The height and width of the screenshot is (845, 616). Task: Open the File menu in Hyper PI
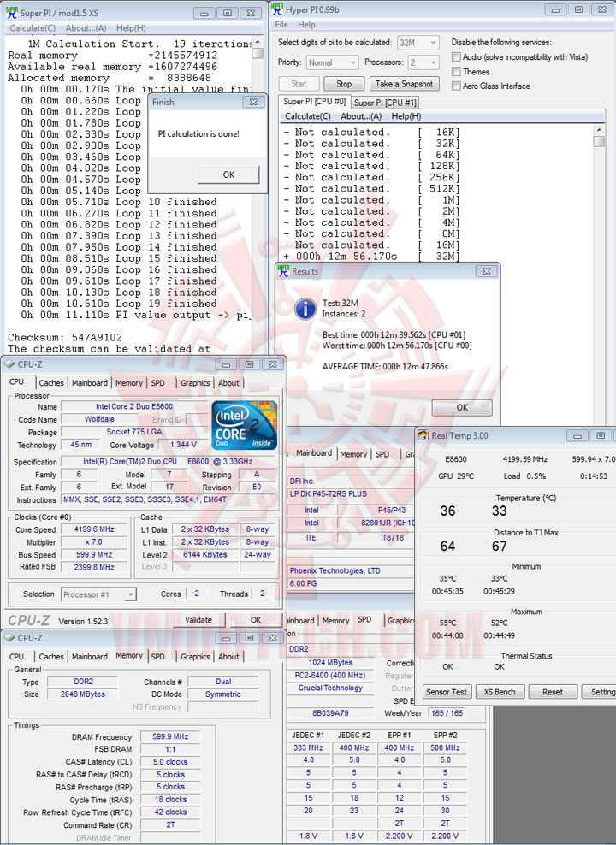pyautogui.click(x=281, y=24)
